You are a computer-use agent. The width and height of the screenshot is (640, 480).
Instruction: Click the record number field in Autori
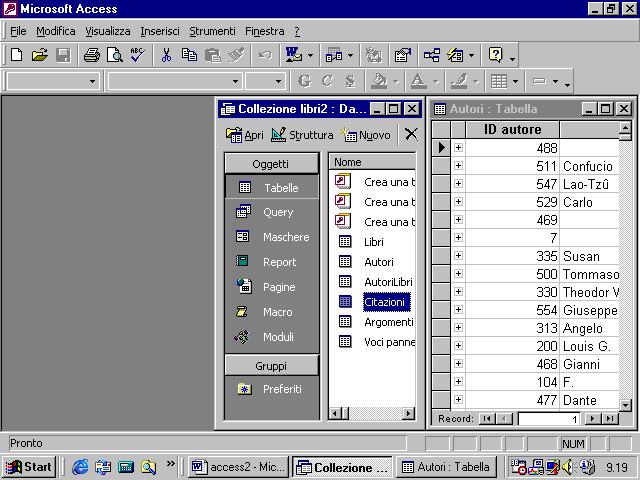(549, 419)
